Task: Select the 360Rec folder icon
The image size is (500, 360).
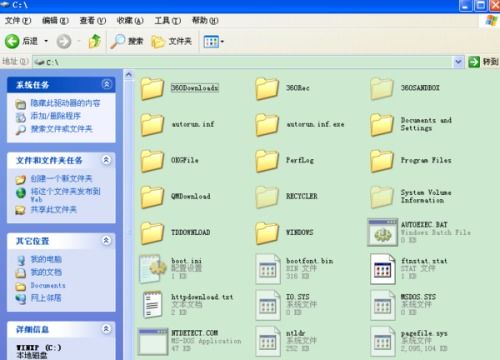Action: 267,88
